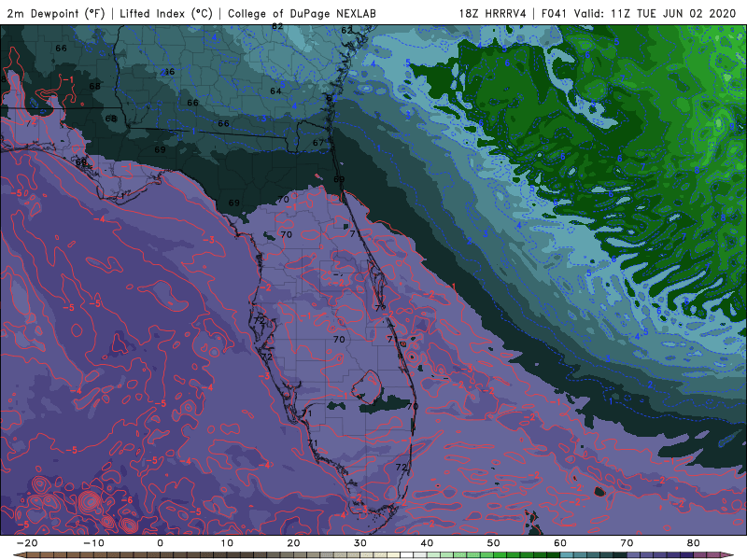Click the 40 label on color scale
This screenshot has height=560, width=747.
427,543
